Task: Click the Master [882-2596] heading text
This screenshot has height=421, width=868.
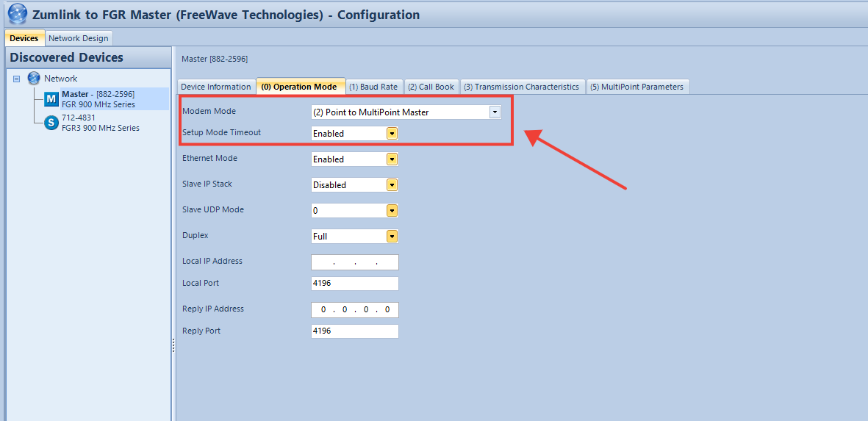Action: click(x=214, y=58)
